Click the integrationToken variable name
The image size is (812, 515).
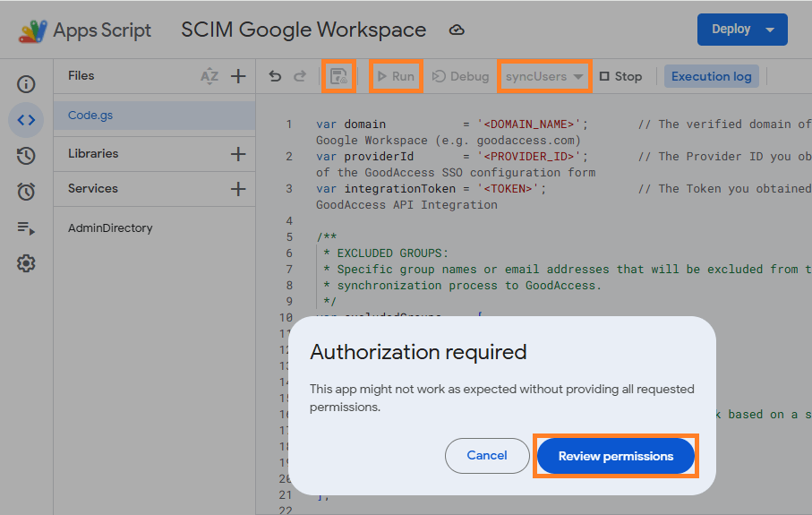[x=400, y=189]
